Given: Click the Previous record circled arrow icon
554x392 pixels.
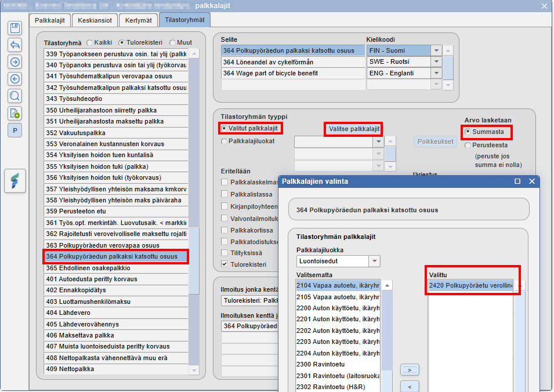Looking at the screenshot, I should 15,79.
